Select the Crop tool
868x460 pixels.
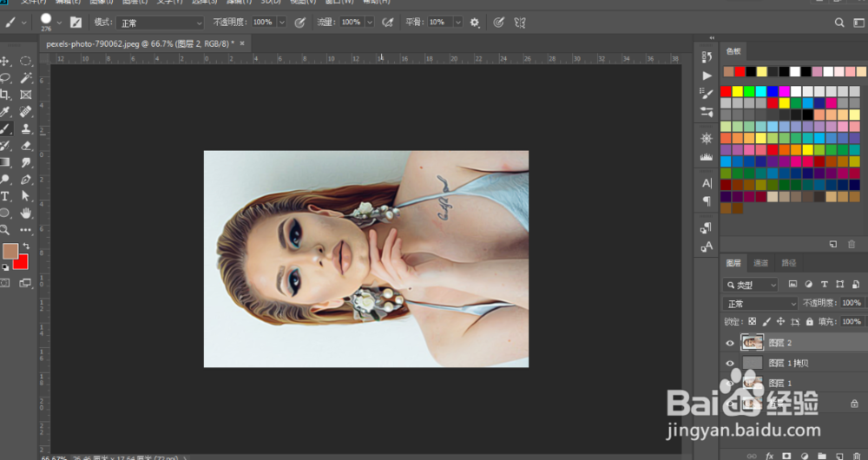click(x=4, y=95)
